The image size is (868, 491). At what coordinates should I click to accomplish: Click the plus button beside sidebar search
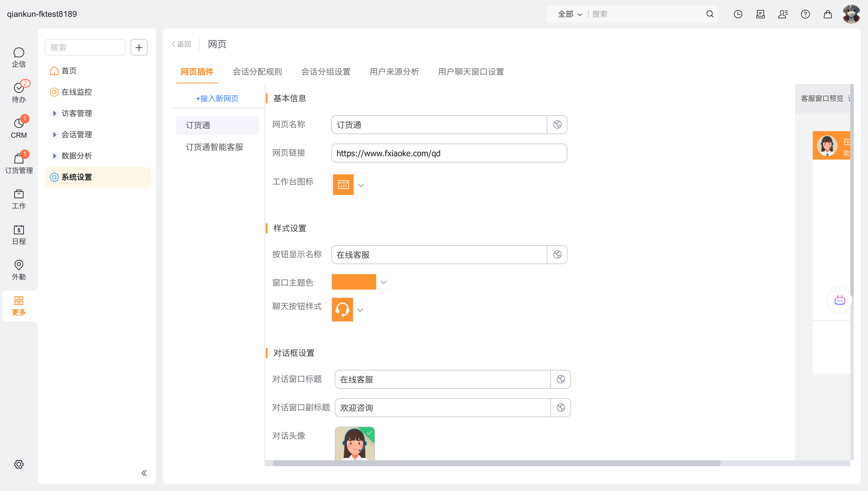click(139, 48)
